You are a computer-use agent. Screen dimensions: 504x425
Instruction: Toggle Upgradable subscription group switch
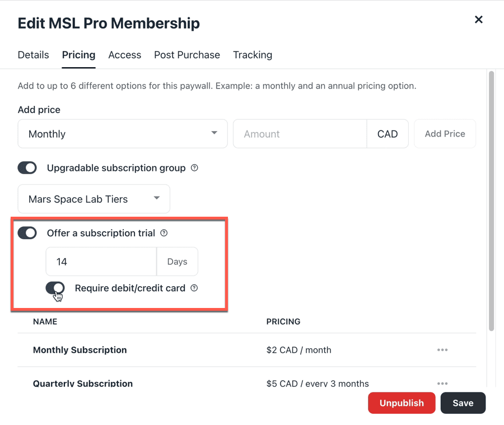[x=27, y=168]
